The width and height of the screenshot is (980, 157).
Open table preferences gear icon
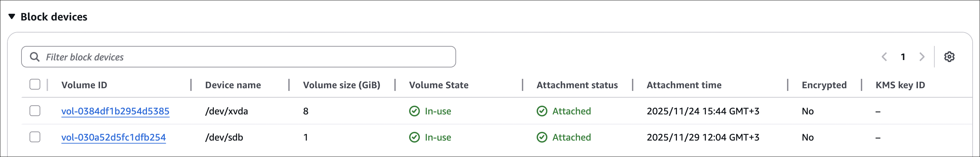coord(949,57)
